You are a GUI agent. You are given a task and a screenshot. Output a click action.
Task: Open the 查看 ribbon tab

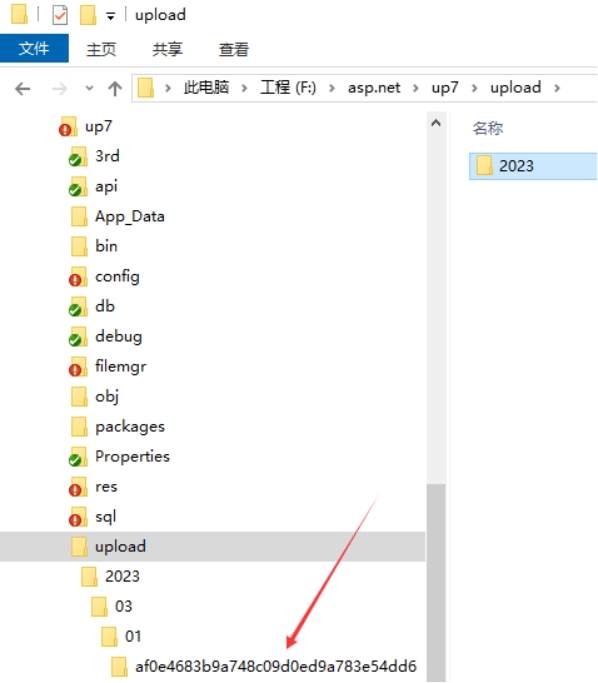234,49
